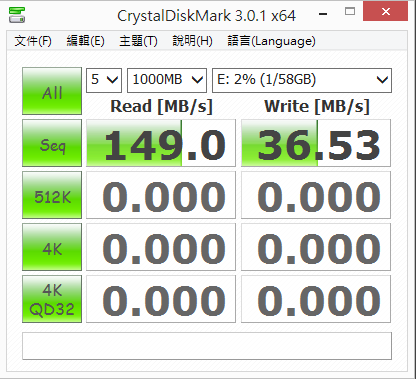Image resolution: width=416 pixels, height=379 pixels.
Task: Click the Write [MB/s] column header
Action: (x=317, y=107)
